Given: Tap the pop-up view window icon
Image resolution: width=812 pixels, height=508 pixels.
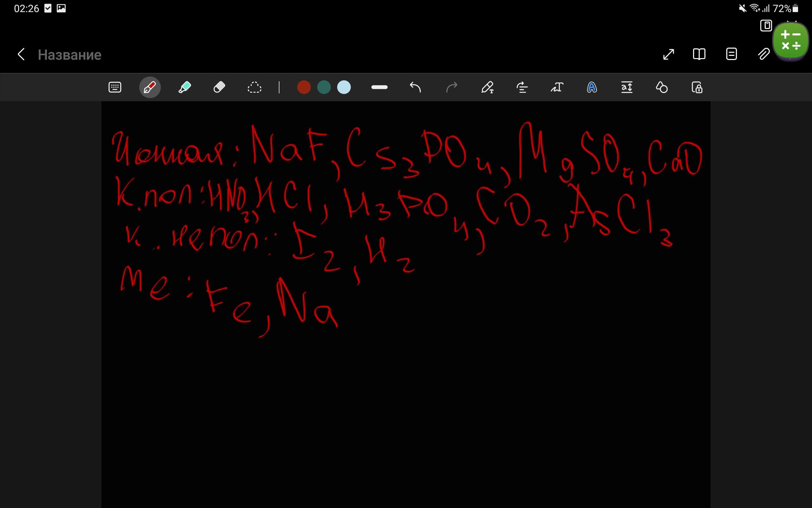Looking at the screenshot, I should [x=766, y=25].
